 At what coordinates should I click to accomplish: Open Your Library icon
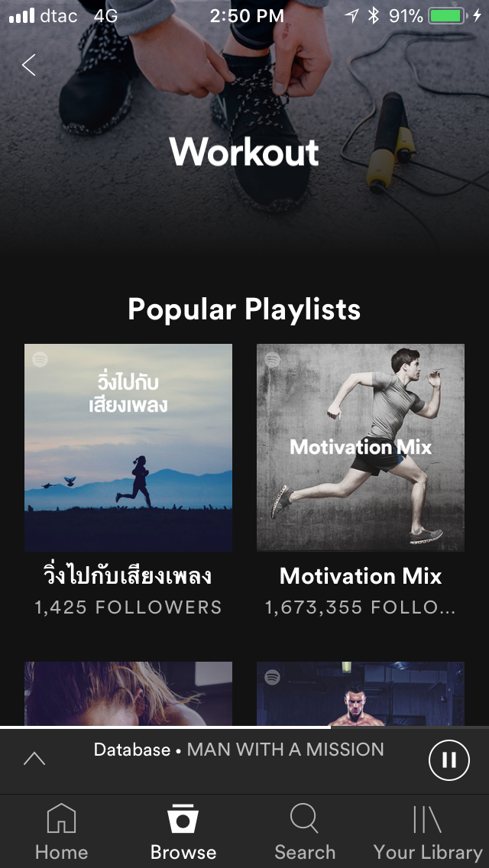(428, 819)
